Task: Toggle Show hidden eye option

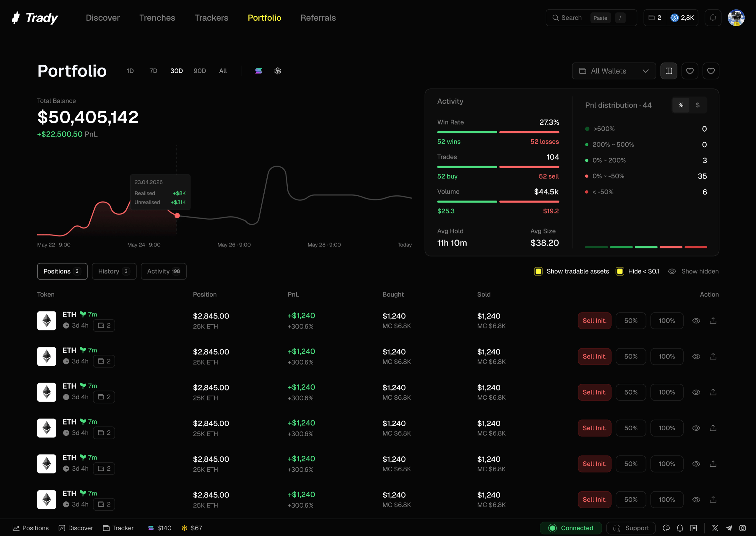Action: 693,271
